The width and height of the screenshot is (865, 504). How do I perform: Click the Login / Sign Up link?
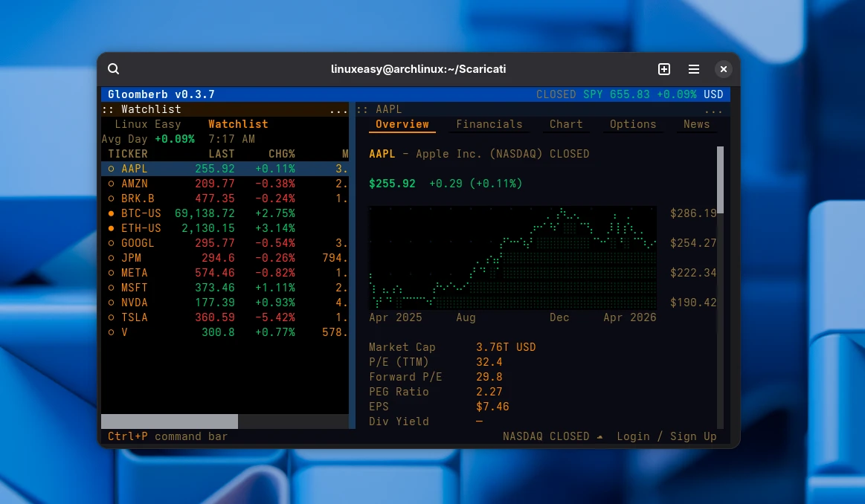[666, 436]
